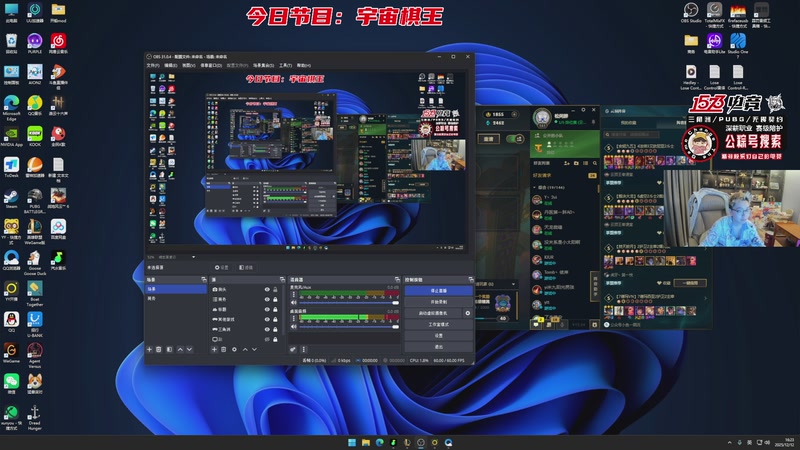Screen dimensions: 800x450
Task: Mute the 桌面音频 speaker icon
Action: pos(293,326)
